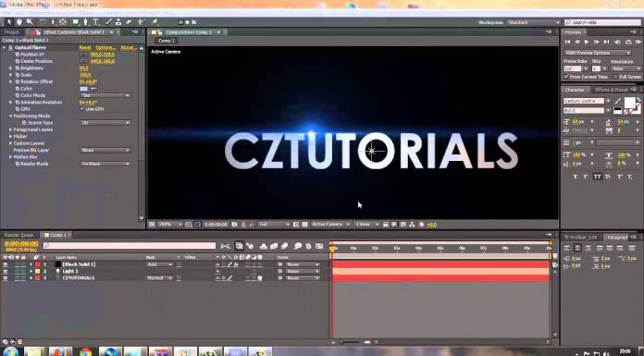Select the Hand tool
This screenshot has height=356, width=644.
click(x=19, y=22)
